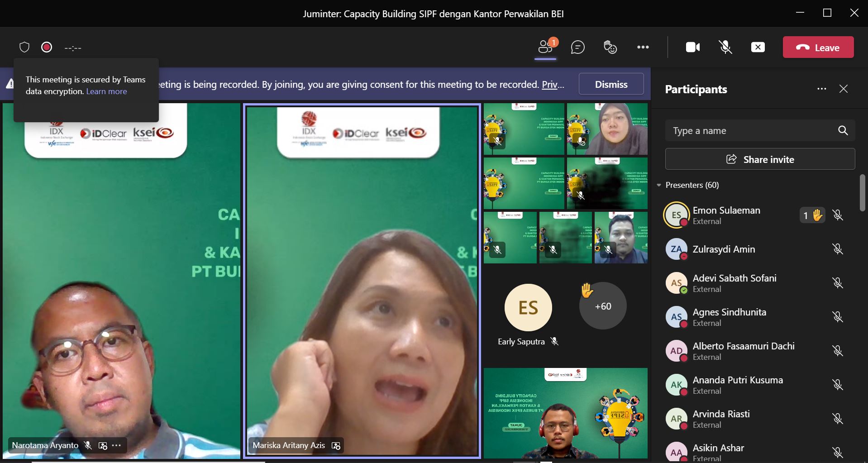Select Zulrasydi Amin in participants list
This screenshot has width=868, height=463.
click(x=723, y=249)
